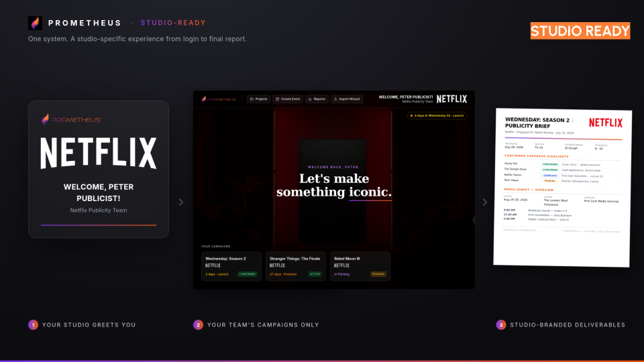Click the 'Aug 19-20, 2026' dates value

click(515, 200)
